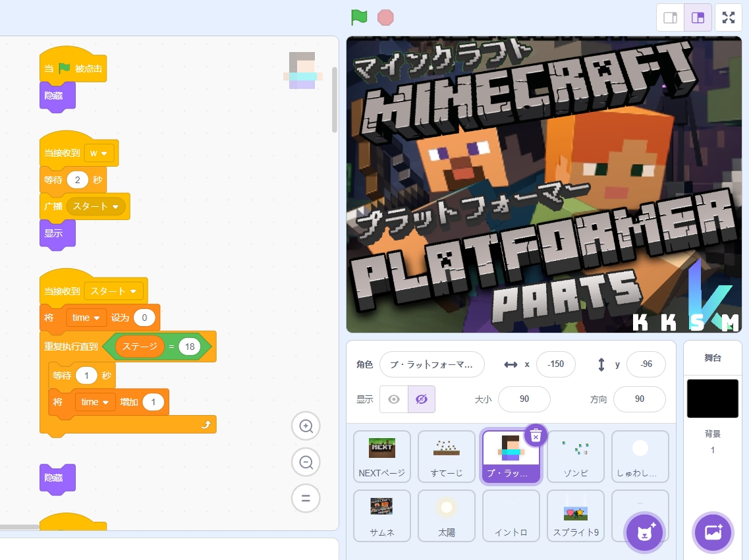
Task: Zoom in on the code workspace
Action: coord(306,426)
